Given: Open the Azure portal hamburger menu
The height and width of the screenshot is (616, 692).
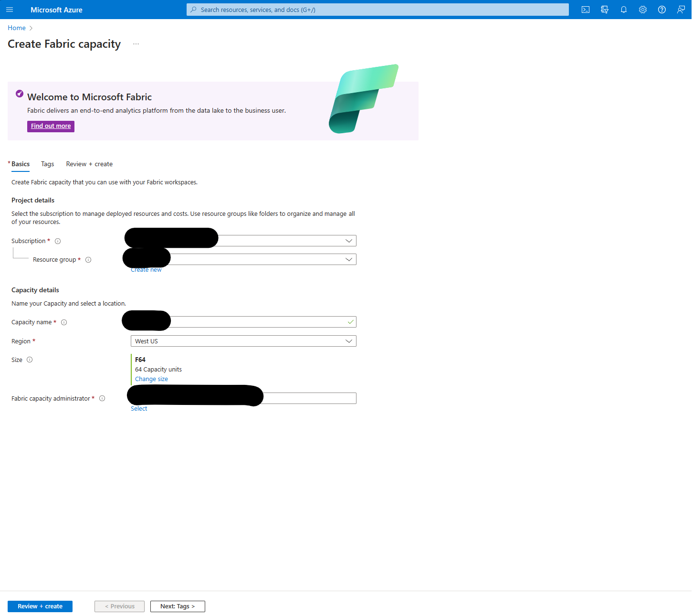Looking at the screenshot, I should click(10, 10).
